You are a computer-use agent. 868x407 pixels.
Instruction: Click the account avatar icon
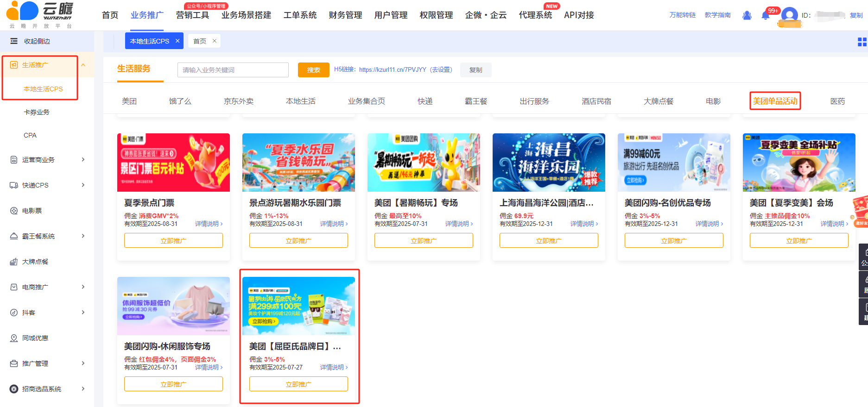click(789, 15)
